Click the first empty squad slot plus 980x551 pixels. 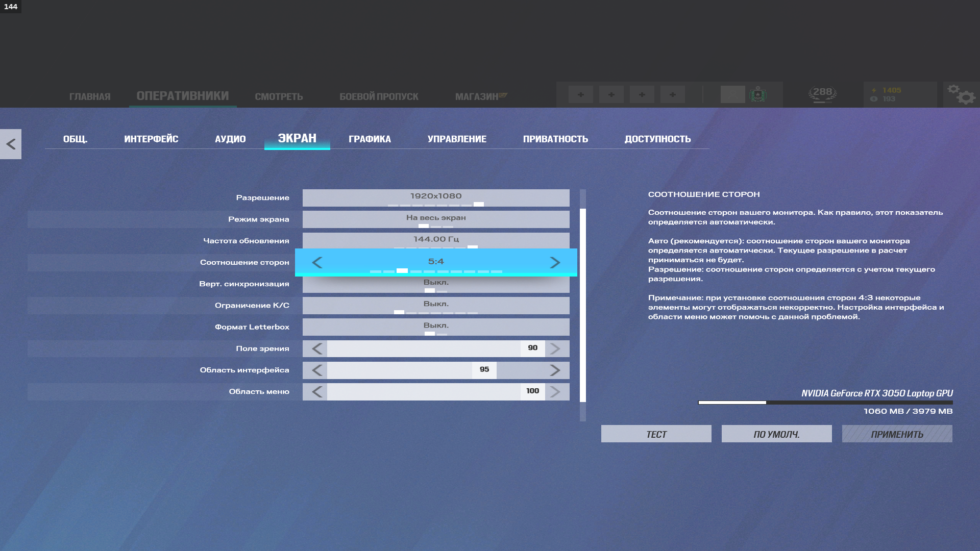click(581, 94)
